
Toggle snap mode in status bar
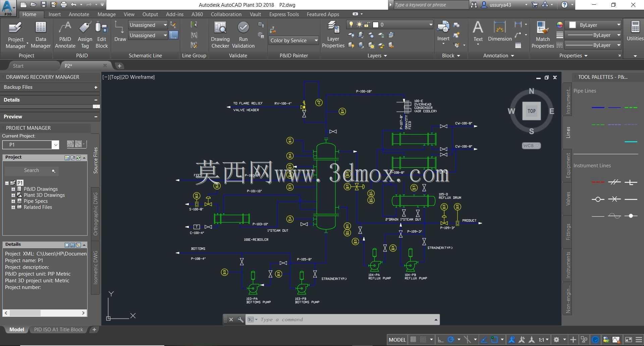pos(423,340)
